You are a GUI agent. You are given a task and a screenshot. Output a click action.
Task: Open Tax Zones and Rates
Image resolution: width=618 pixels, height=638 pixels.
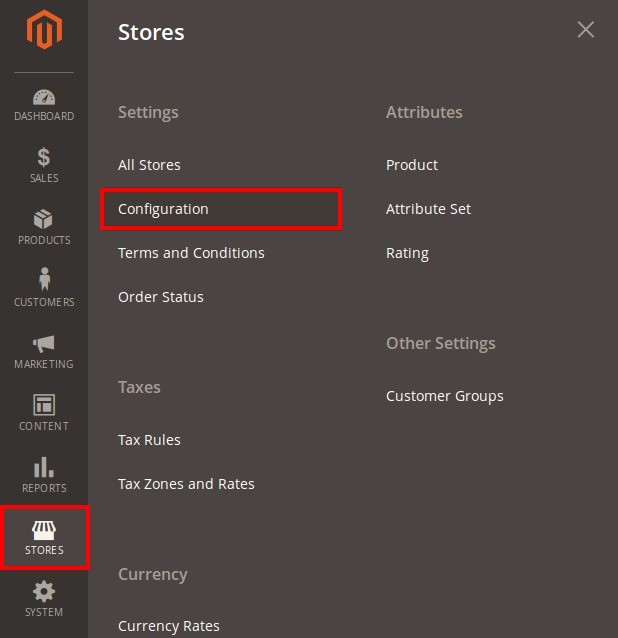coord(186,484)
